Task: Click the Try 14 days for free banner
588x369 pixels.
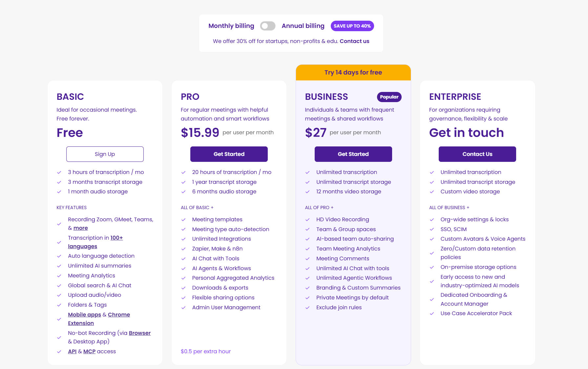Action: coord(353,73)
